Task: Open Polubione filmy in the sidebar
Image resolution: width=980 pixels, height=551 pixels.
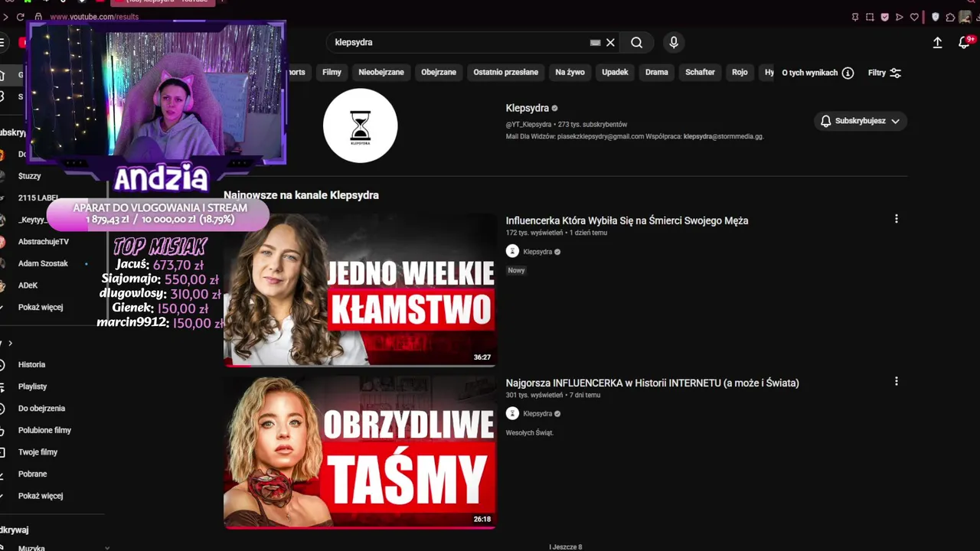Action: [44, 430]
